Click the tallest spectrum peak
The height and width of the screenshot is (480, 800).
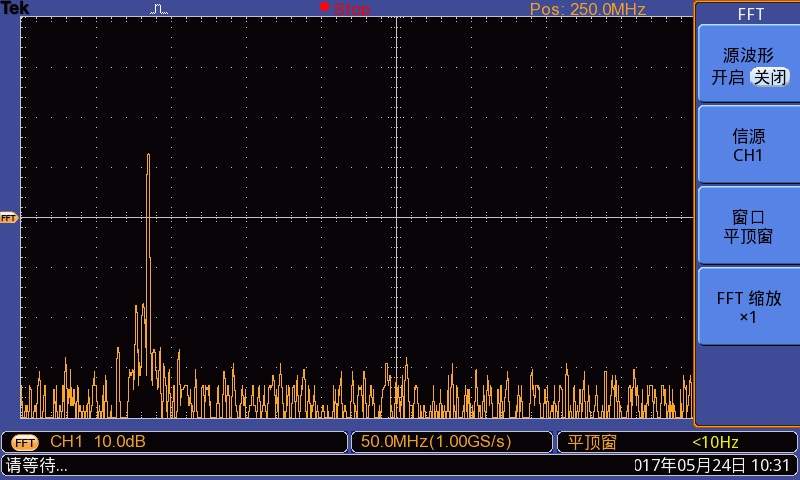coord(148,156)
